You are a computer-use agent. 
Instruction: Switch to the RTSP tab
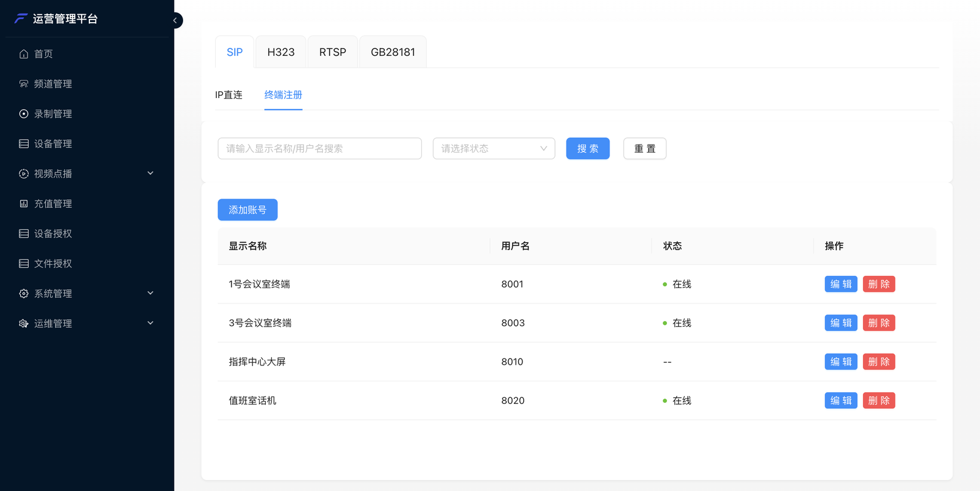pos(333,52)
